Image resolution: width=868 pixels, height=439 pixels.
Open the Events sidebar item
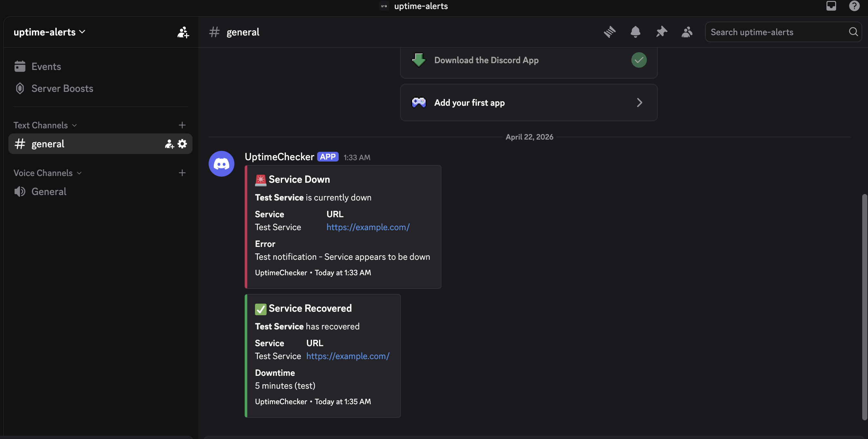click(100, 66)
